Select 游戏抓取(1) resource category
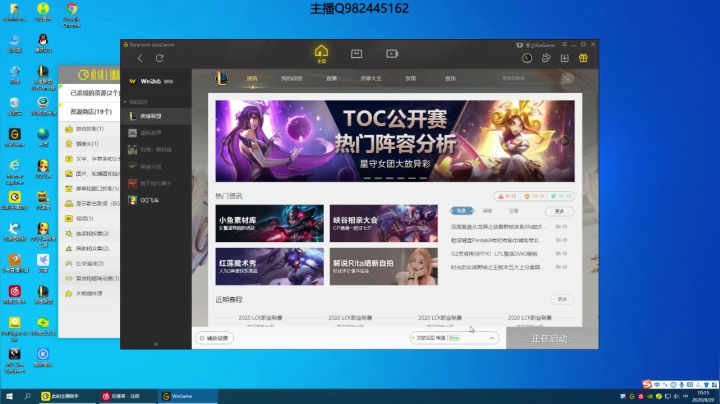The image size is (720, 404). point(90,129)
